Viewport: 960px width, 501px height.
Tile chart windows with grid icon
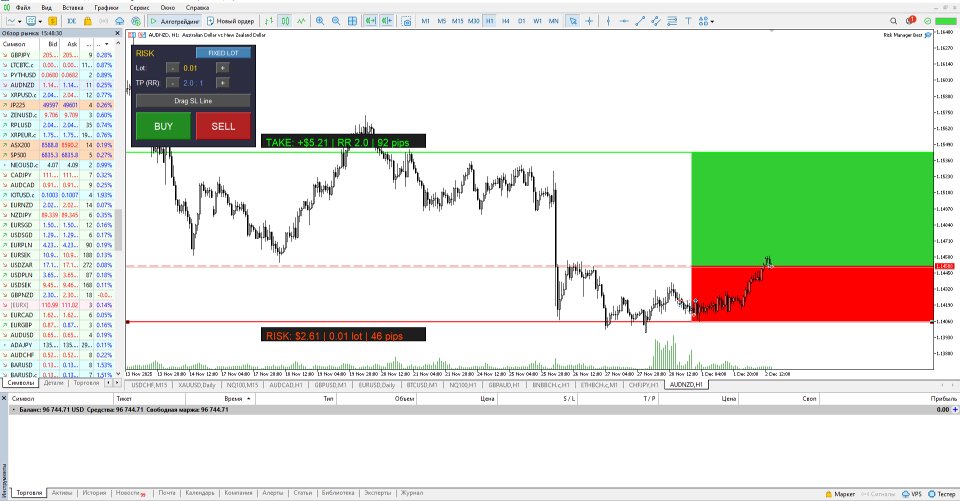point(352,21)
